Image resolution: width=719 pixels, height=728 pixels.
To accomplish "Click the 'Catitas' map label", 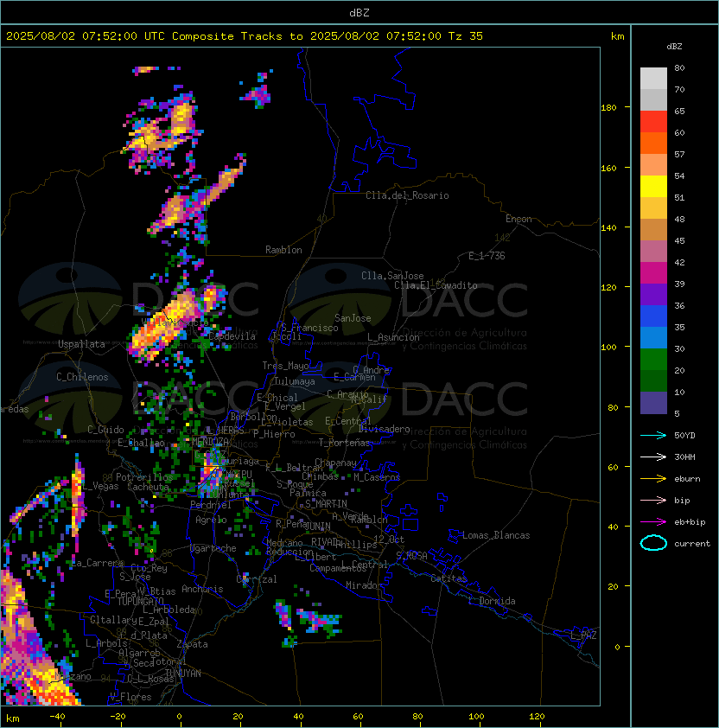I will coord(449,578).
